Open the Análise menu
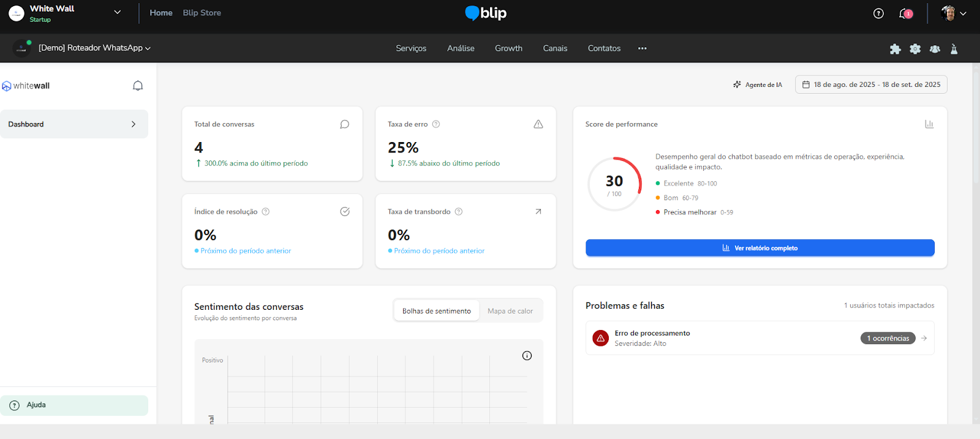This screenshot has width=980, height=439. 461,48
